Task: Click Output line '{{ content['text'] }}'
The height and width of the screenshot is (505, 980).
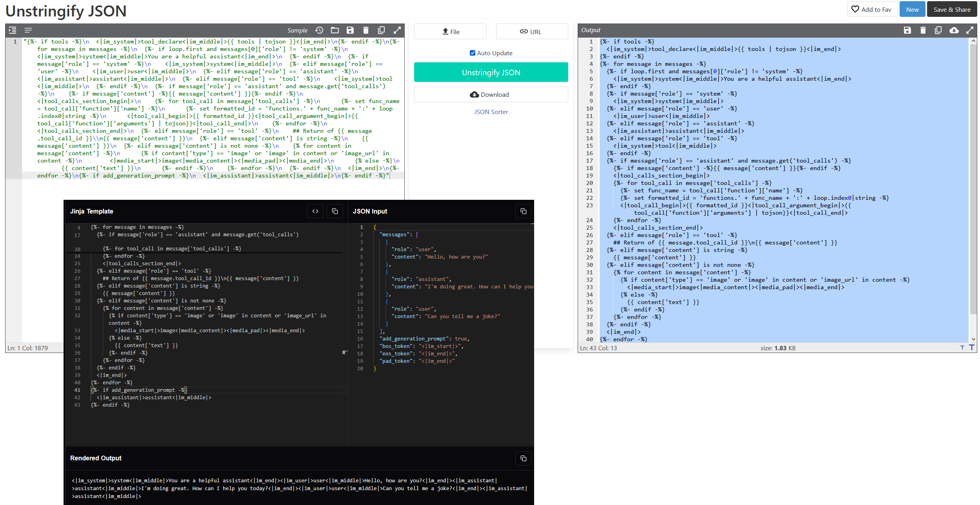Action: pyautogui.click(x=663, y=302)
